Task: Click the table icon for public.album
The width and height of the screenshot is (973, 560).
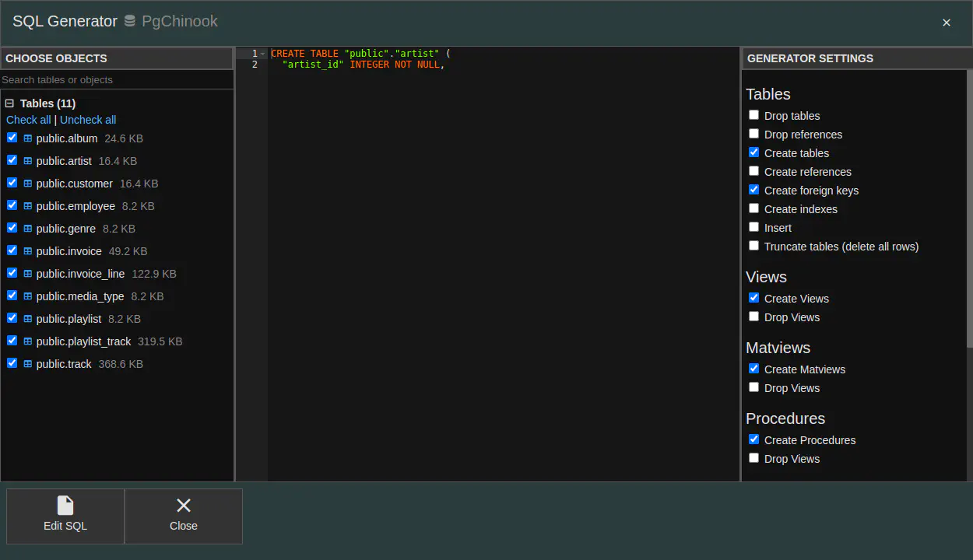Action: coord(28,138)
